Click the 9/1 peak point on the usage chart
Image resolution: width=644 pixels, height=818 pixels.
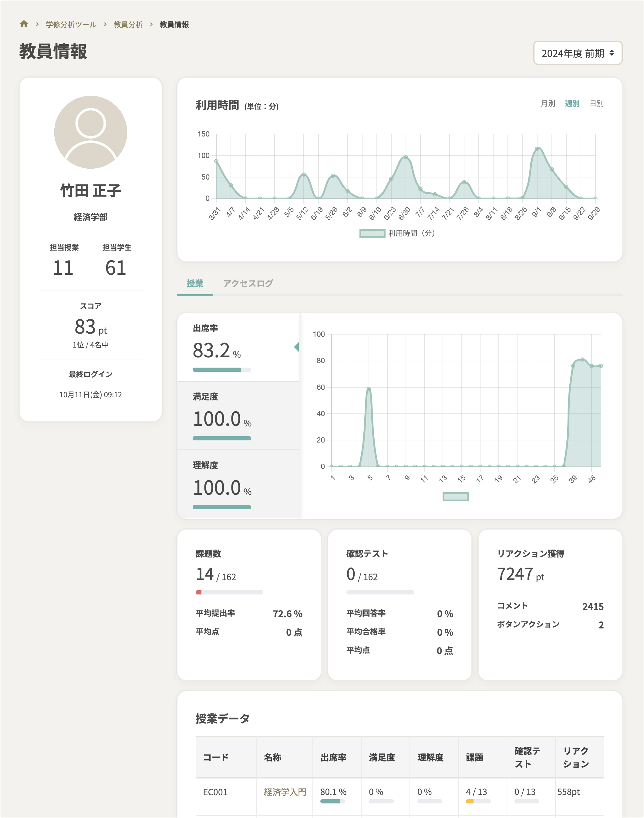pos(538,149)
